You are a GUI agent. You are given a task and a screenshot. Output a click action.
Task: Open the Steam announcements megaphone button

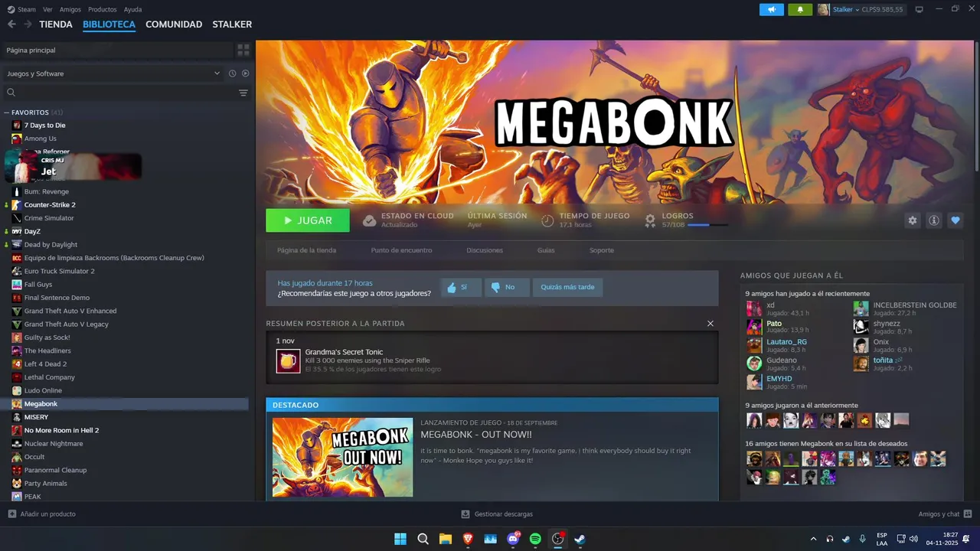(x=772, y=9)
